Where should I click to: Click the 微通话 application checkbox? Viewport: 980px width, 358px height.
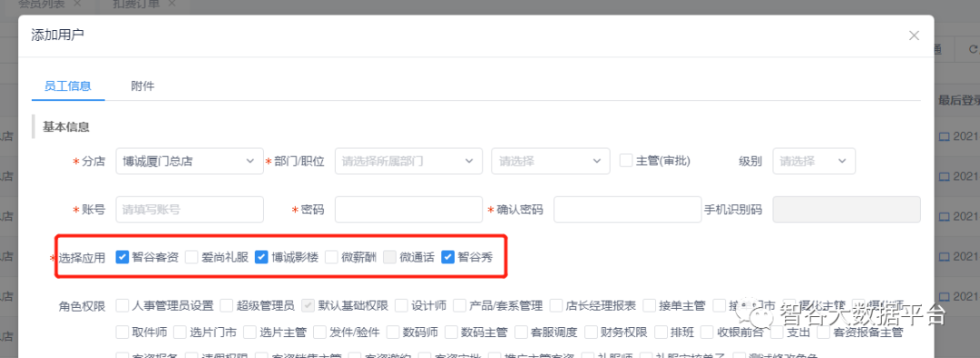pos(390,256)
